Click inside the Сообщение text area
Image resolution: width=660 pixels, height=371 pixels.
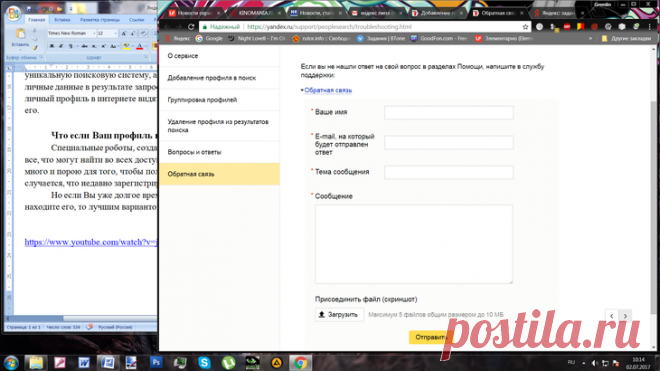pos(414,244)
